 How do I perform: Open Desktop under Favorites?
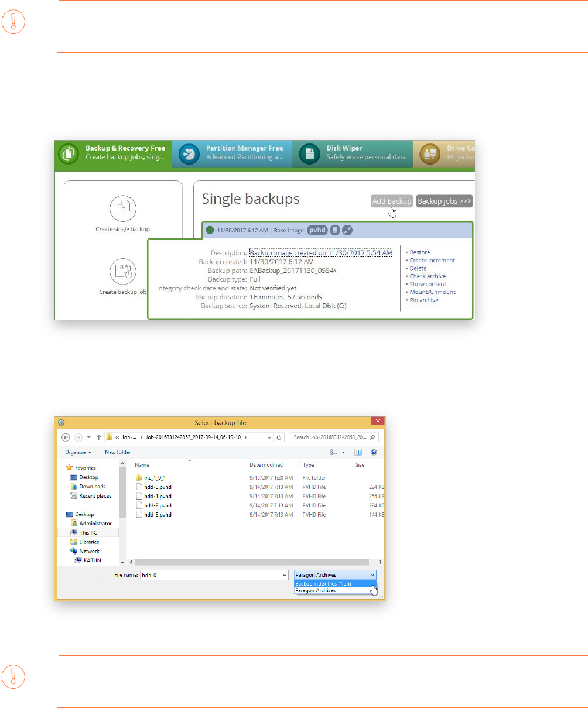[x=84, y=477]
